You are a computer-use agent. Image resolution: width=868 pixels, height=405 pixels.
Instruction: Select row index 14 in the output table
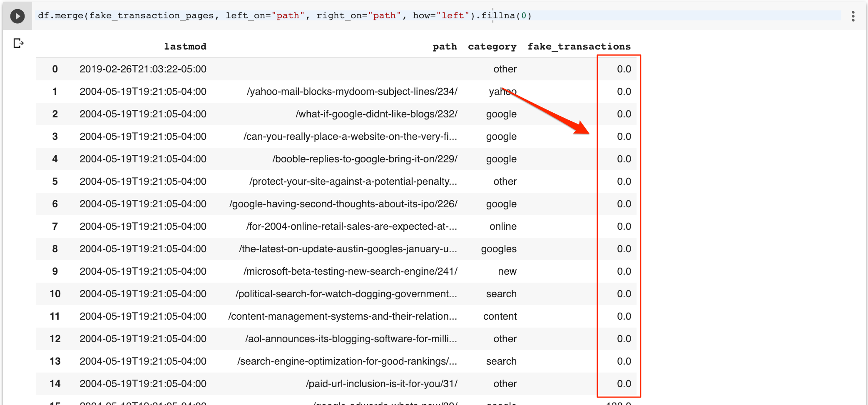click(x=55, y=384)
